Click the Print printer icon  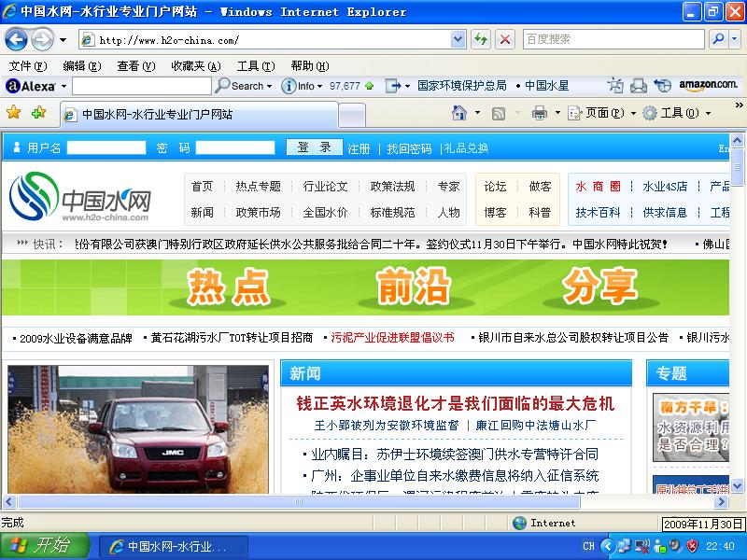point(540,113)
